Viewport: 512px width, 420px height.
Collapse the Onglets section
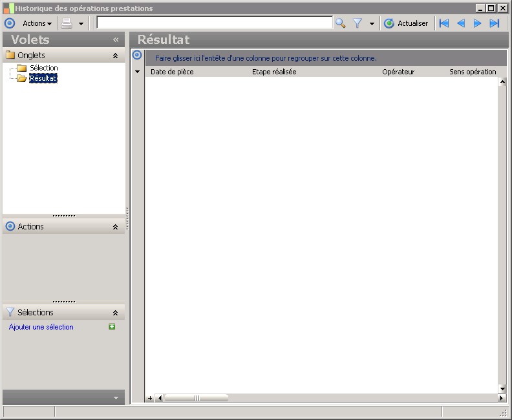click(x=115, y=56)
